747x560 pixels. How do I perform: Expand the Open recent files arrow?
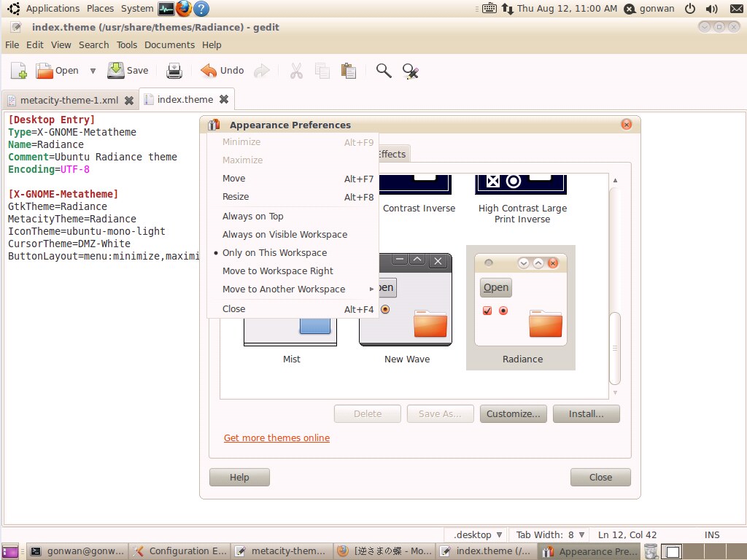(x=93, y=71)
